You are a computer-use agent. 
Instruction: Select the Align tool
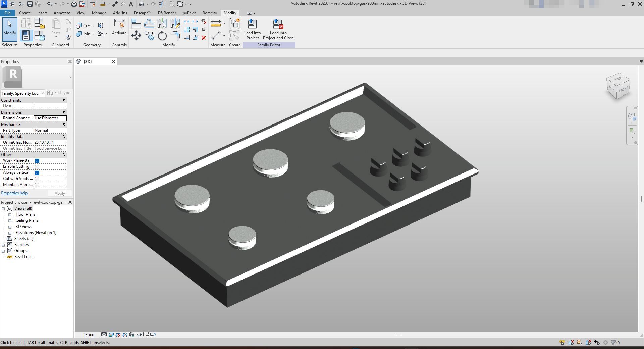(x=136, y=23)
